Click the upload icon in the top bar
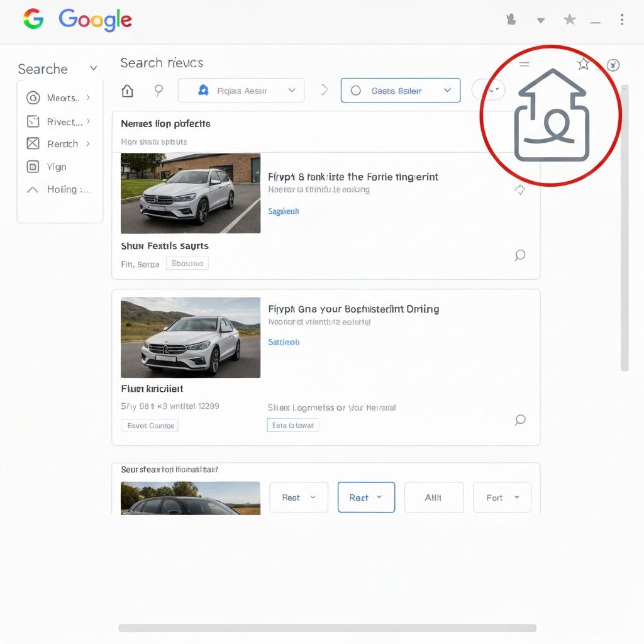The image size is (644, 644). coord(511,18)
